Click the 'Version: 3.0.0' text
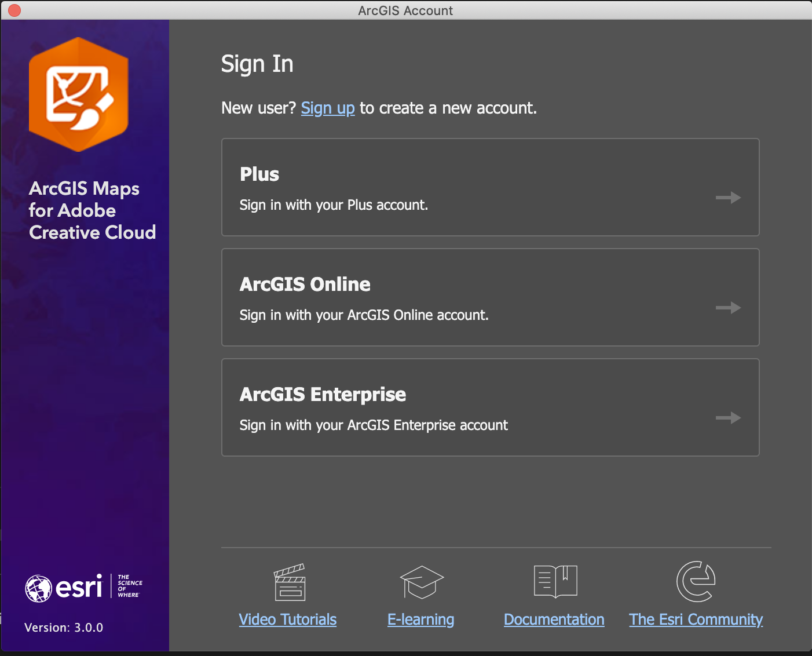Image resolution: width=812 pixels, height=656 pixels. [64, 628]
